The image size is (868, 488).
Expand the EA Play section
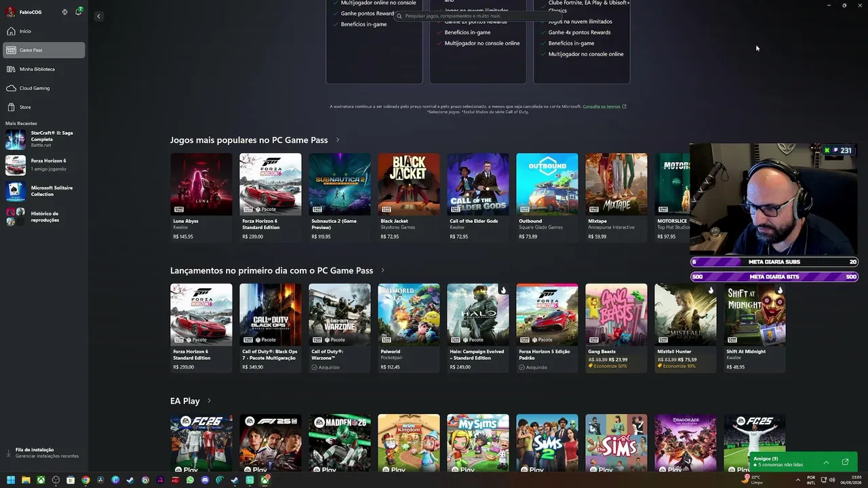click(x=209, y=401)
